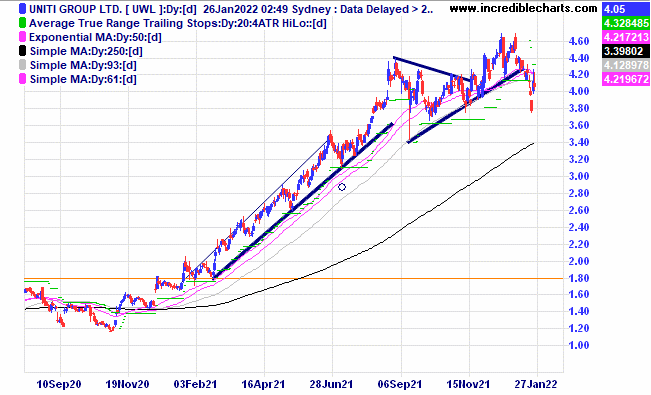Open the www.incrediblecharts.com link
Image resolution: width=651 pixels, height=395 pixels.
click(523, 8)
